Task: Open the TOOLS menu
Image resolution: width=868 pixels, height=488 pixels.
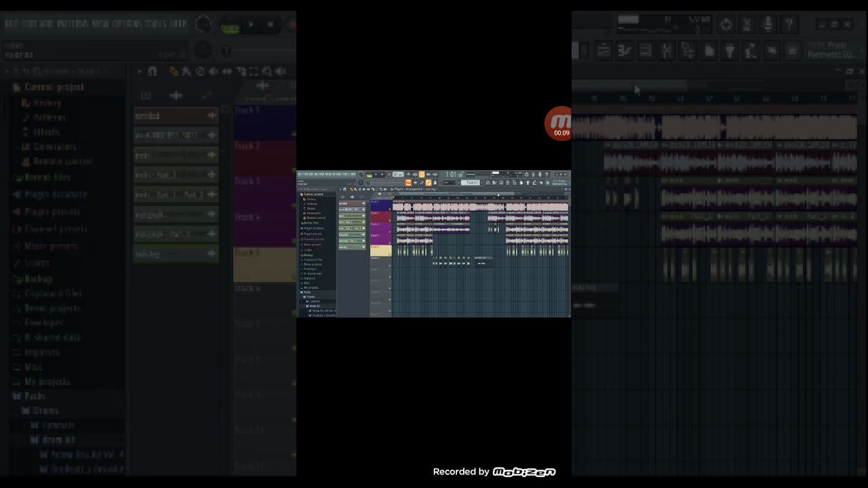Action: tap(345, 174)
